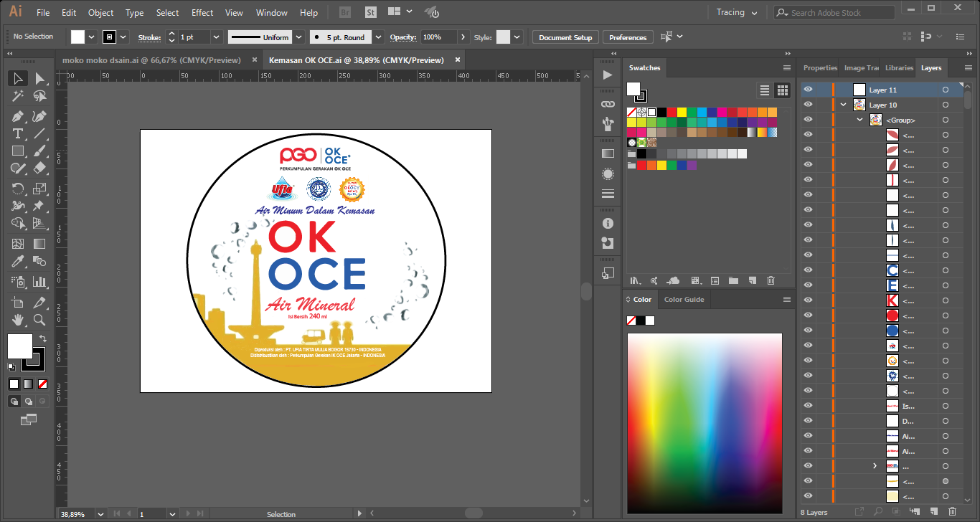Select the Scale tool

tap(39, 189)
